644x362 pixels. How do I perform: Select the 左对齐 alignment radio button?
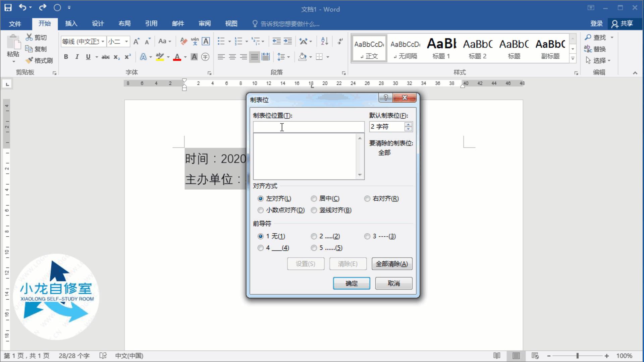[261, 198]
